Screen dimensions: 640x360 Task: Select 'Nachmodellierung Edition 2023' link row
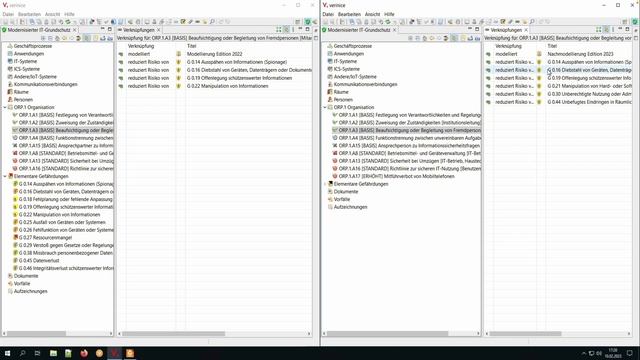(559, 54)
